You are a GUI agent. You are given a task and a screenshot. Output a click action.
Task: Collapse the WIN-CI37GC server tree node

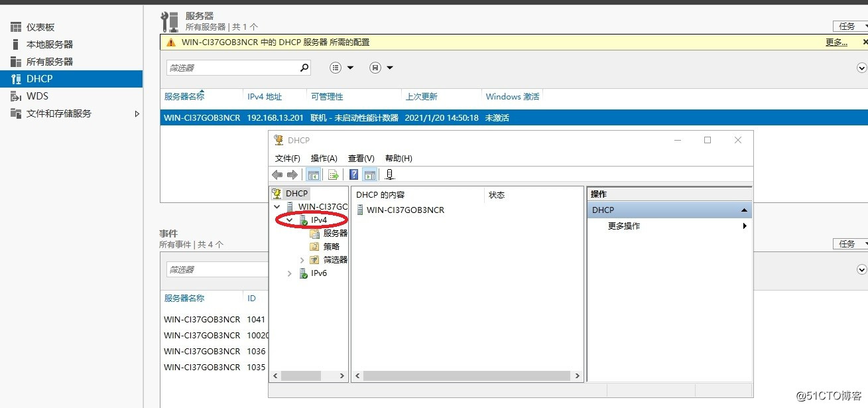[277, 207]
